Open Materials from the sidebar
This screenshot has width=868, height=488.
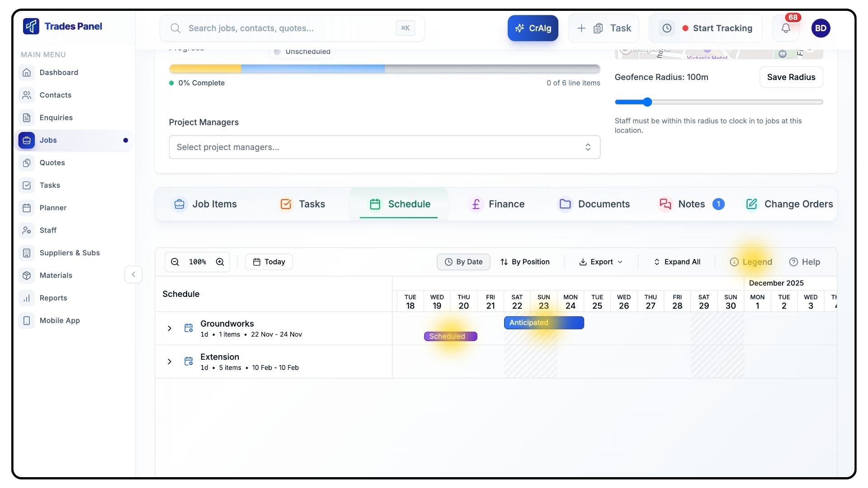(x=56, y=276)
